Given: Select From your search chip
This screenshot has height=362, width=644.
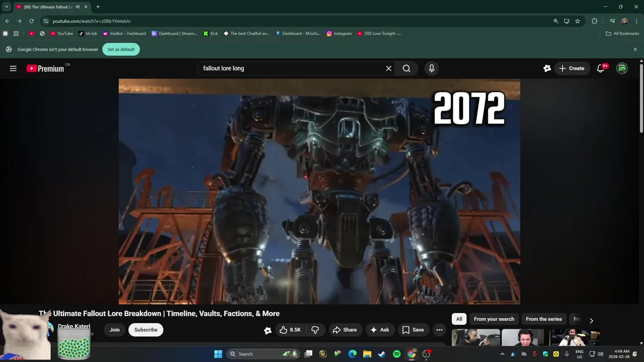Looking at the screenshot, I should point(494,319).
